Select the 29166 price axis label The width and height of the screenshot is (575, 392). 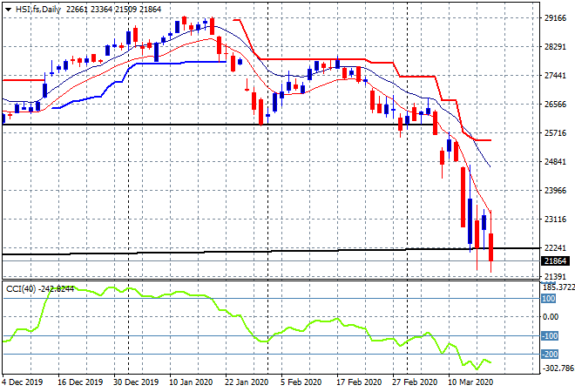point(555,18)
